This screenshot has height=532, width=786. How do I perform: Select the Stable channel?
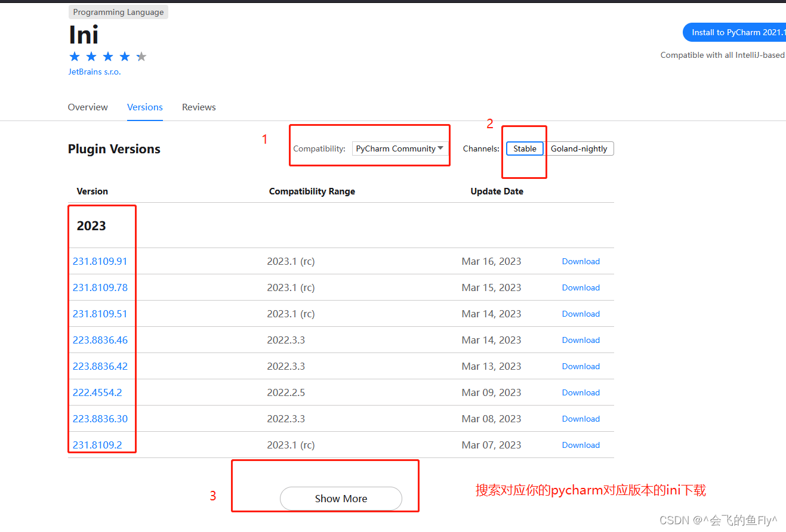tap(525, 149)
